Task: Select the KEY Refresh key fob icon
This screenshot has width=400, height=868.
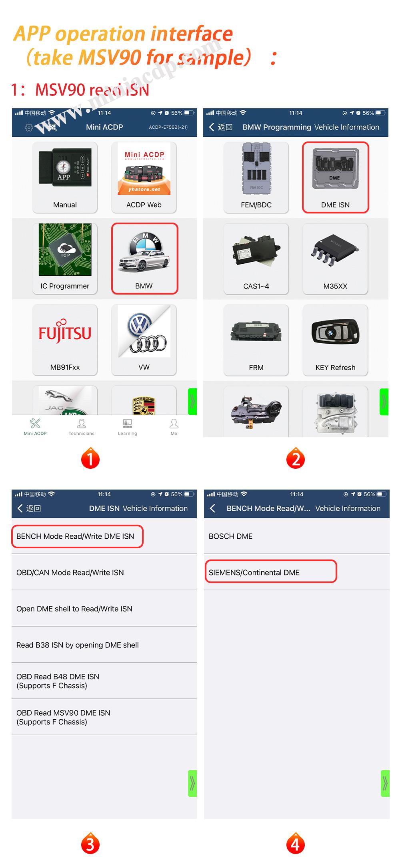Action: click(x=335, y=340)
